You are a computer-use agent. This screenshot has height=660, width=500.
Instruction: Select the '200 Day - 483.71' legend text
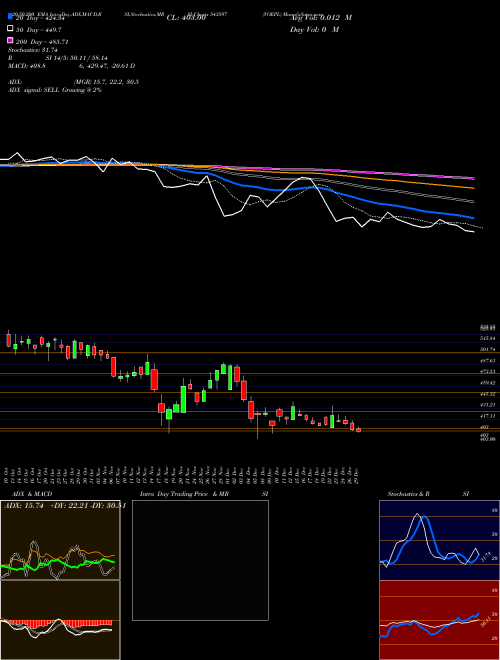click(x=43, y=42)
